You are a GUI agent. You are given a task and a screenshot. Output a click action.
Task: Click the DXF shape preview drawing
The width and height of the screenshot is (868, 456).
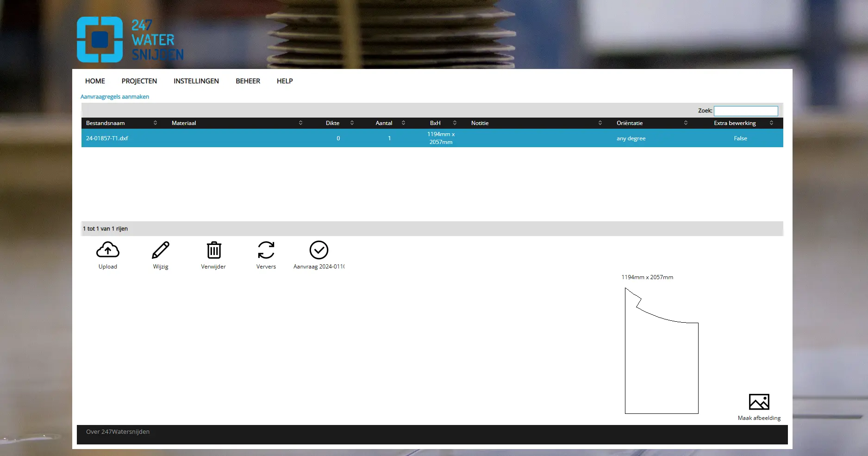point(662,350)
